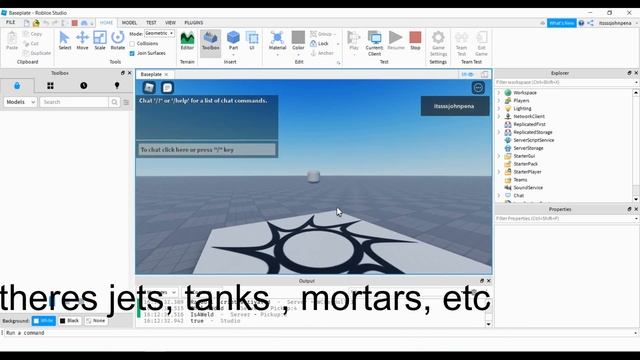Image resolution: width=640 pixels, height=360 pixels.
Task: Click the What's New button
Action: 561,23
